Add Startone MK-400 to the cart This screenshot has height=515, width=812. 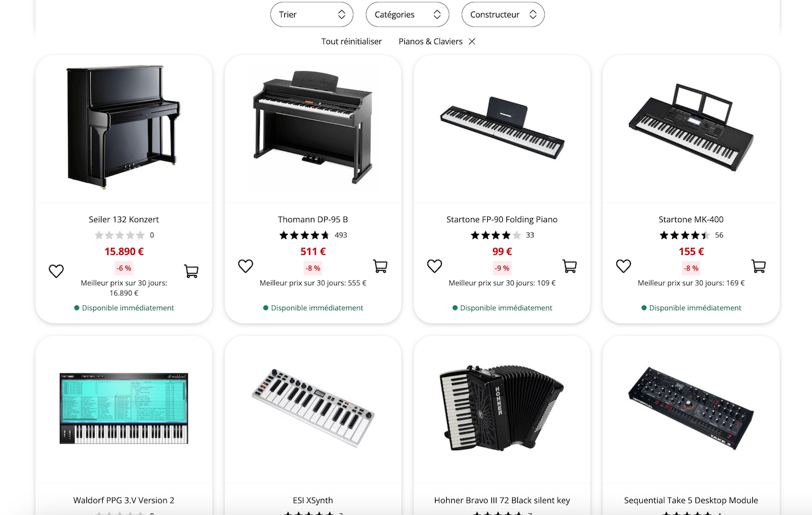pos(759,266)
